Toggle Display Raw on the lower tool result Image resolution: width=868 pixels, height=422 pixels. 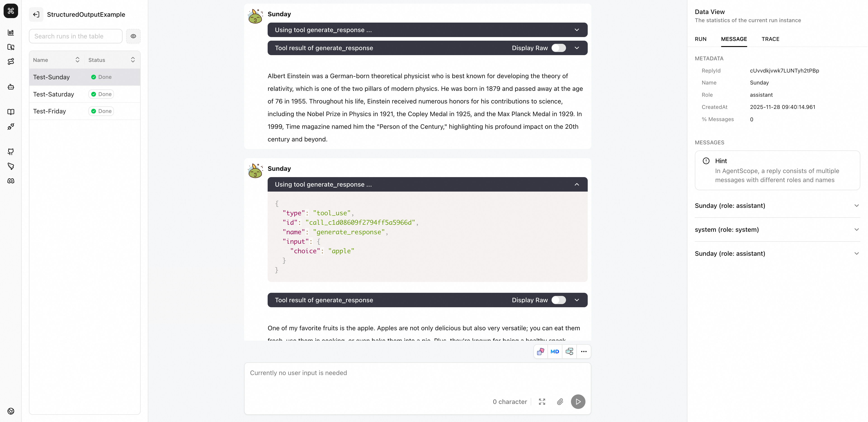pos(559,300)
